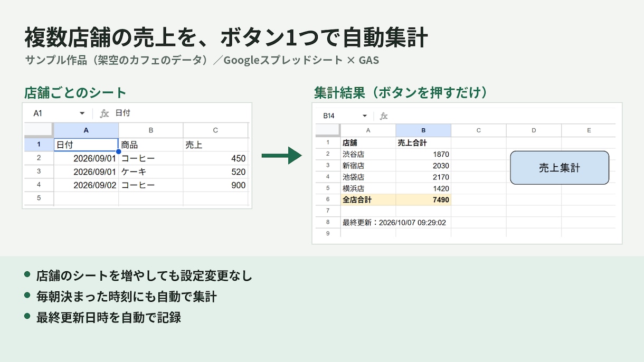Open the name box dropdown beside B14
The image size is (644, 362).
[x=364, y=116]
